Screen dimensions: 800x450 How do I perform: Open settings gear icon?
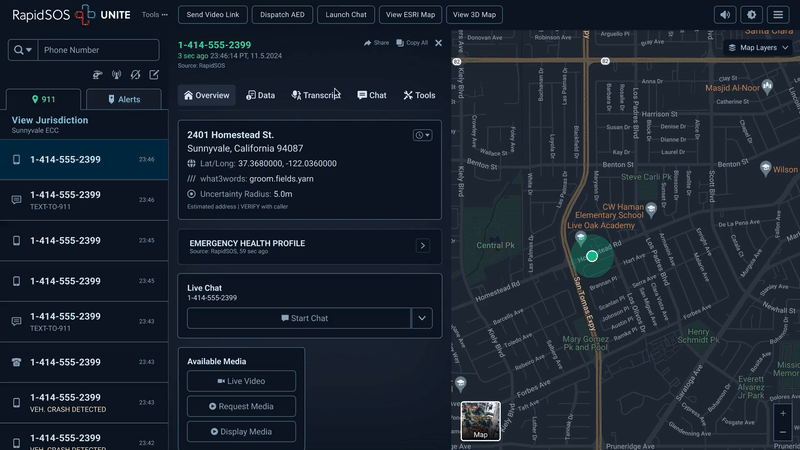pyautogui.click(x=752, y=15)
